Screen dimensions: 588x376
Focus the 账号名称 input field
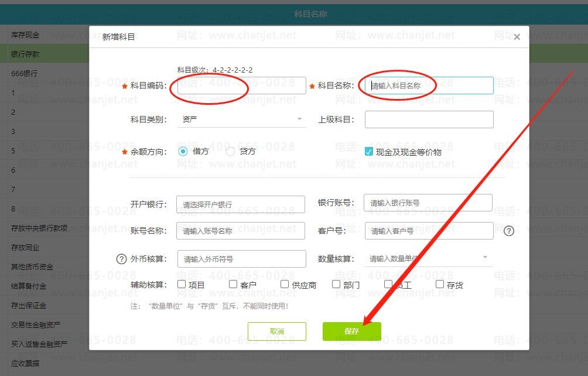[x=240, y=231]
